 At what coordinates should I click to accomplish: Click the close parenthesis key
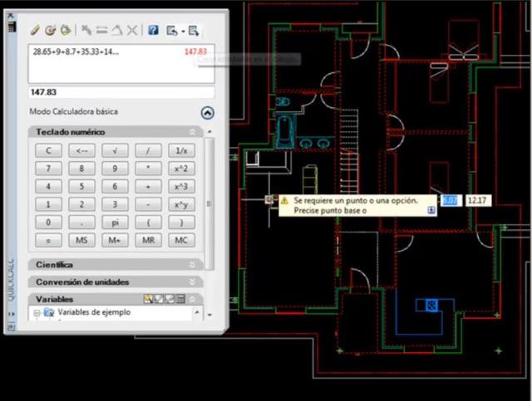click(x=181, y=223)
